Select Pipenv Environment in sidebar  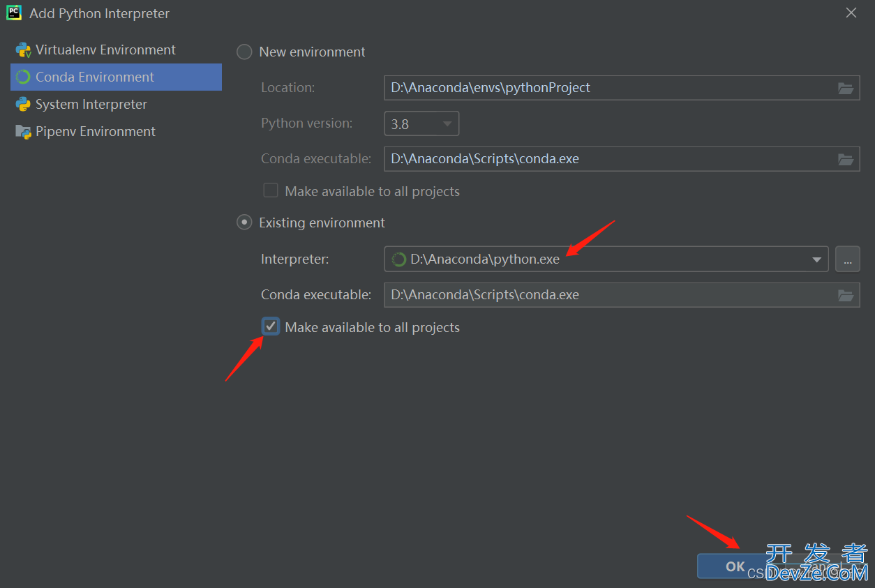click(x=116, y=131)
